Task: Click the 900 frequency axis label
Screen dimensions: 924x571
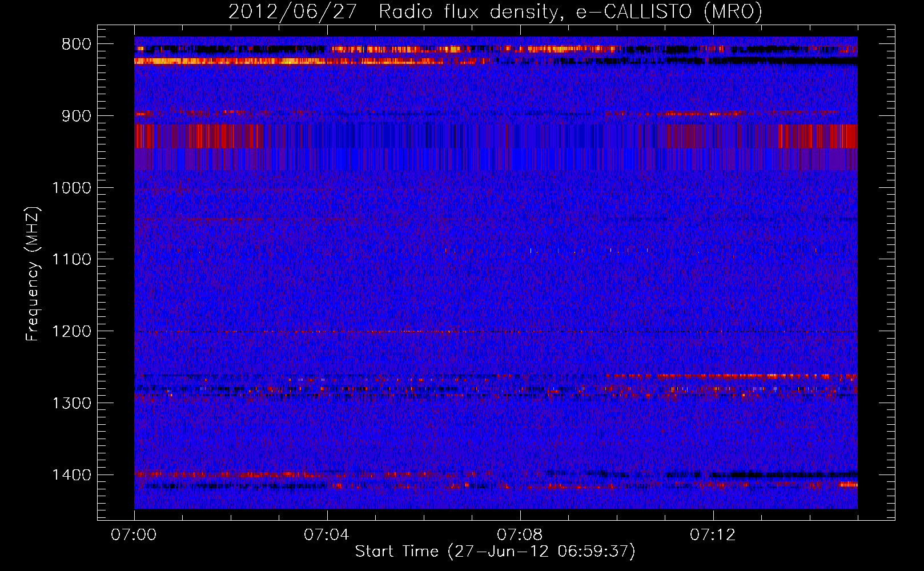Action: click(76, 116)
